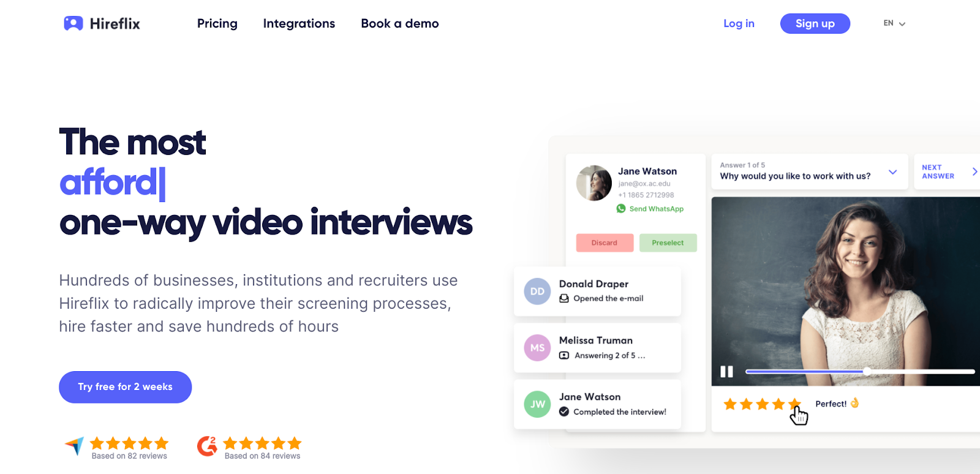Click the video progress slider

click(x=860, y=372)
